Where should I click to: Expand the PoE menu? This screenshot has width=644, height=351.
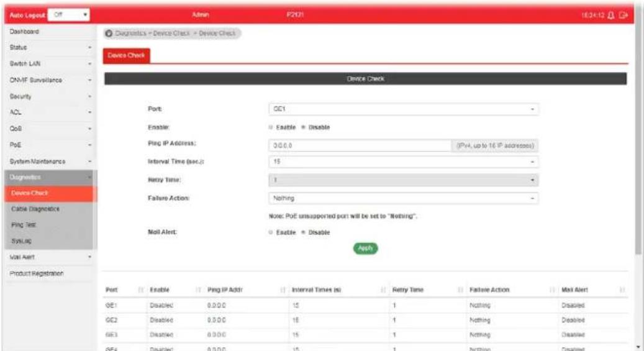click(x=50, y=145)
